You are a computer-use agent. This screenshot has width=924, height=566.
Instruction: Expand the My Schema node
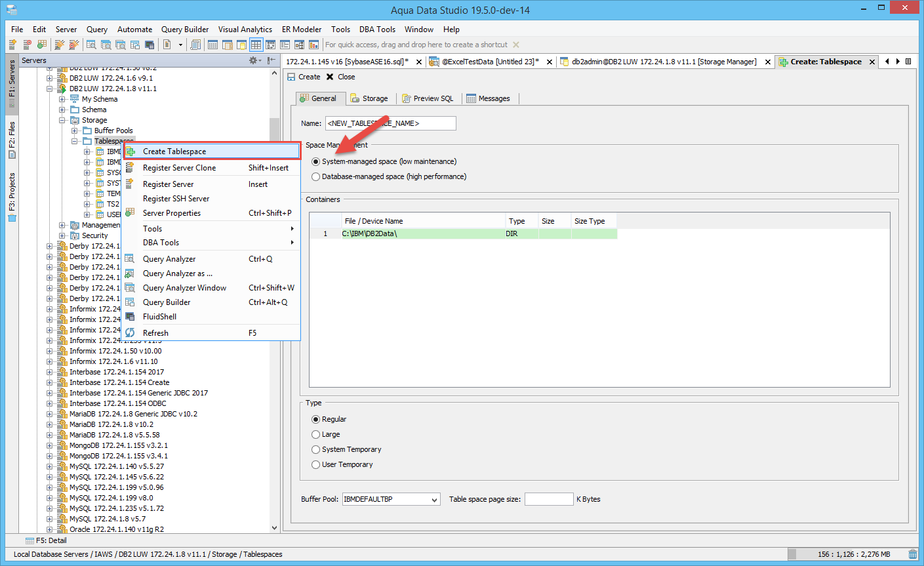62,99
